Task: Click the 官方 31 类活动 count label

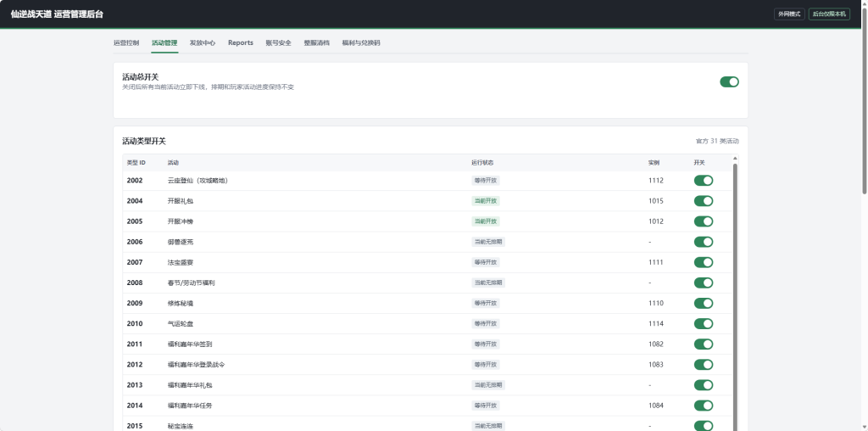Action: [x=717, y=142]
